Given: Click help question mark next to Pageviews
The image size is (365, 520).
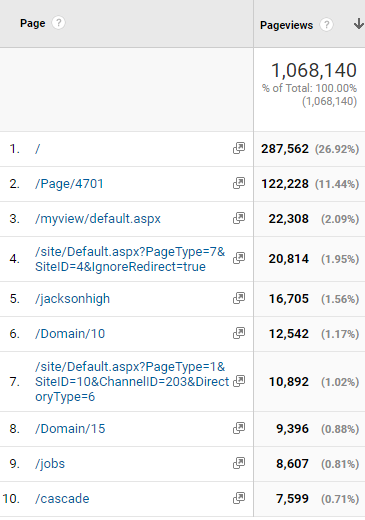Looking at the screenshot, I should coord(326,25).
